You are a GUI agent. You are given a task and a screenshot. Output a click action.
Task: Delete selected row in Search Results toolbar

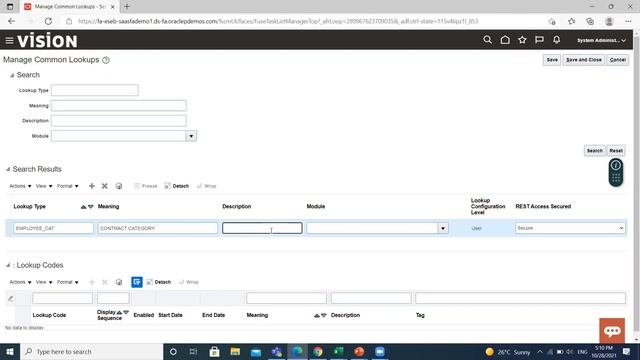point(104,186)
